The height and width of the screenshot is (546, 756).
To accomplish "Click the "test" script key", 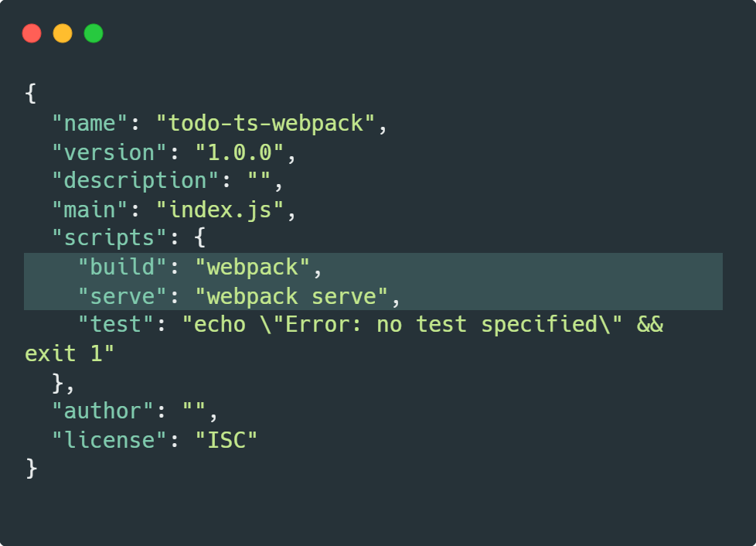I will [x=116, y=325].
